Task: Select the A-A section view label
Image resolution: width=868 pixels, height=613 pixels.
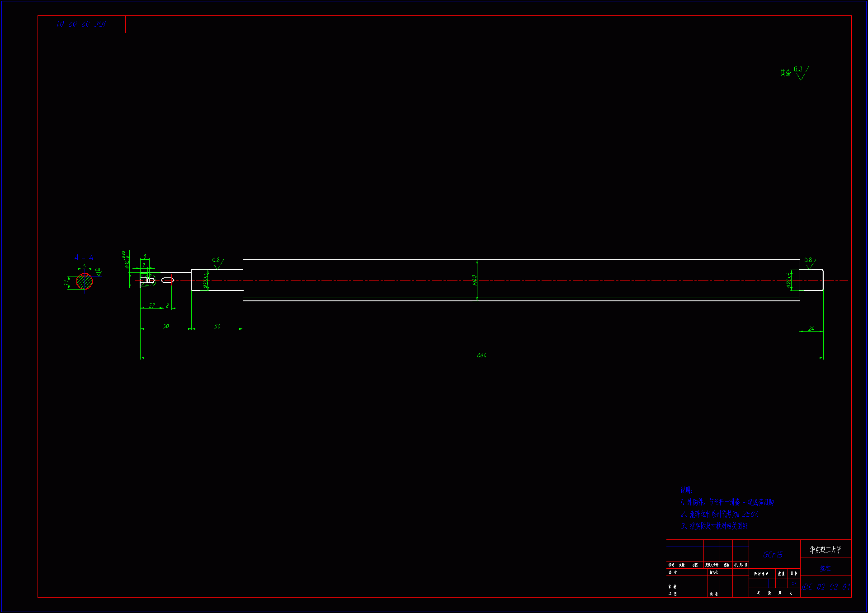Action: point(84,257)
